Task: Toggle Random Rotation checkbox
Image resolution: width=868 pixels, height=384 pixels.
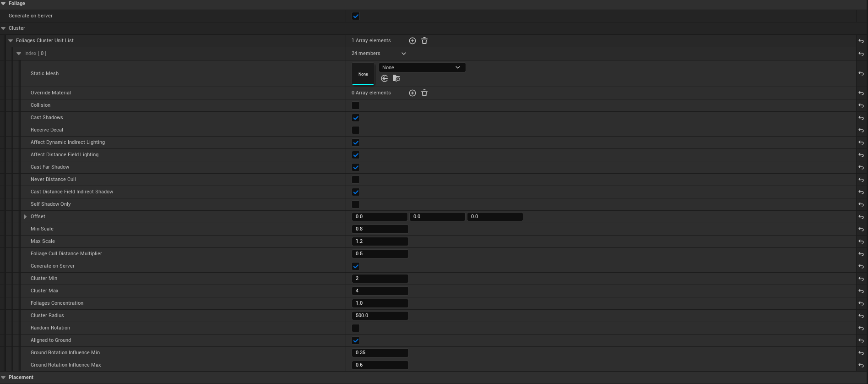Action: 356,328
